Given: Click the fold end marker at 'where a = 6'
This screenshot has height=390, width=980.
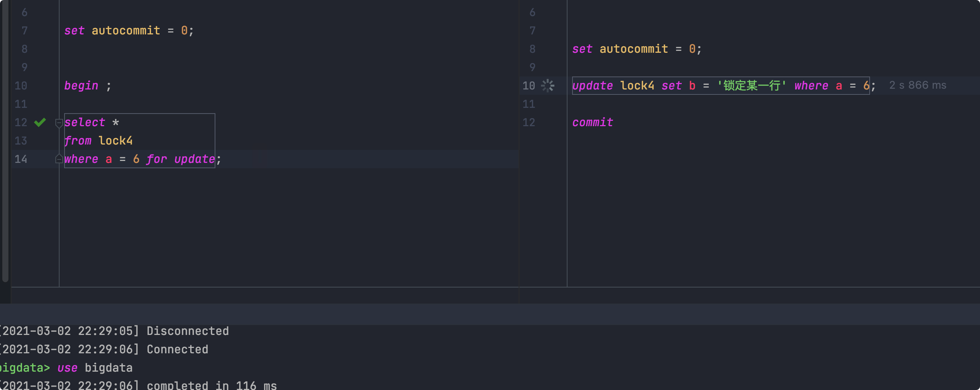Looking at the screenshot, I should click(x=59, y=159).
